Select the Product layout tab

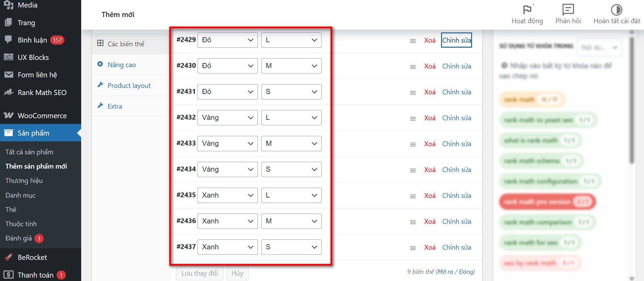129,85
